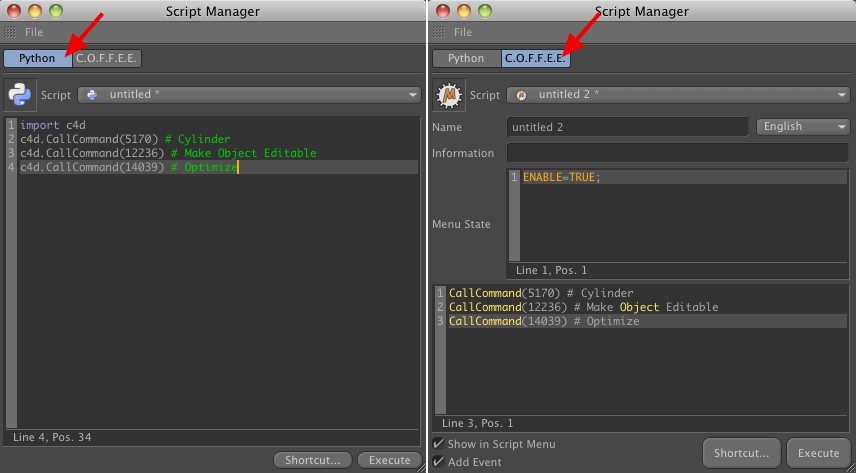
Task: Select the C.O.F.F.E.E. tab in right window
Action: 535,58
